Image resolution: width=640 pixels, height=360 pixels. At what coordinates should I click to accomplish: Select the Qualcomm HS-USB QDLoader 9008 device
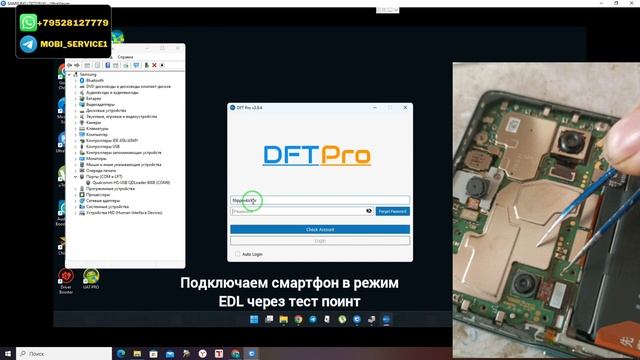point(131,182)
